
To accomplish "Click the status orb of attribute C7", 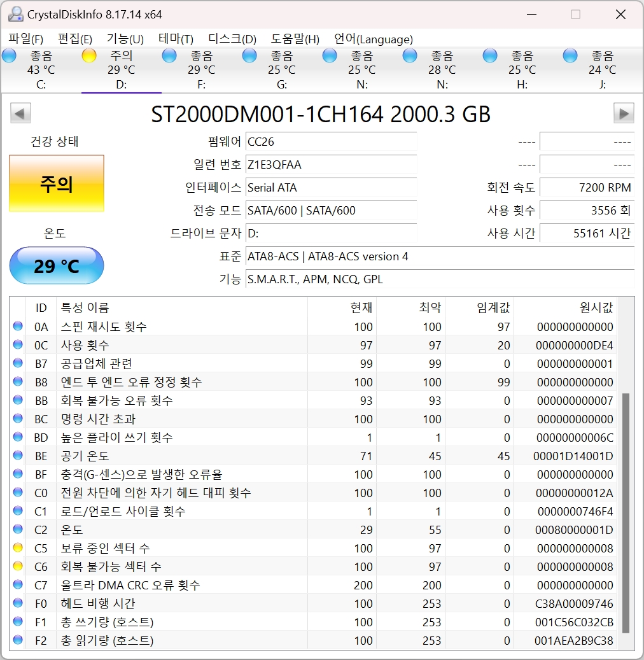I will tap(18, 585).
